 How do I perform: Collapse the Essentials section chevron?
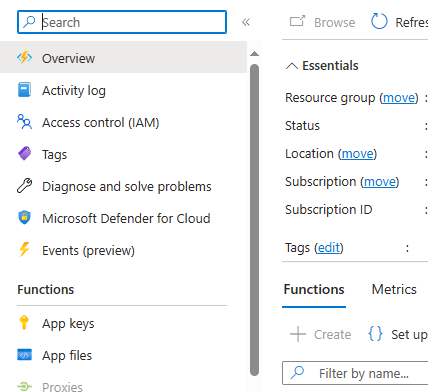point(292,66)
